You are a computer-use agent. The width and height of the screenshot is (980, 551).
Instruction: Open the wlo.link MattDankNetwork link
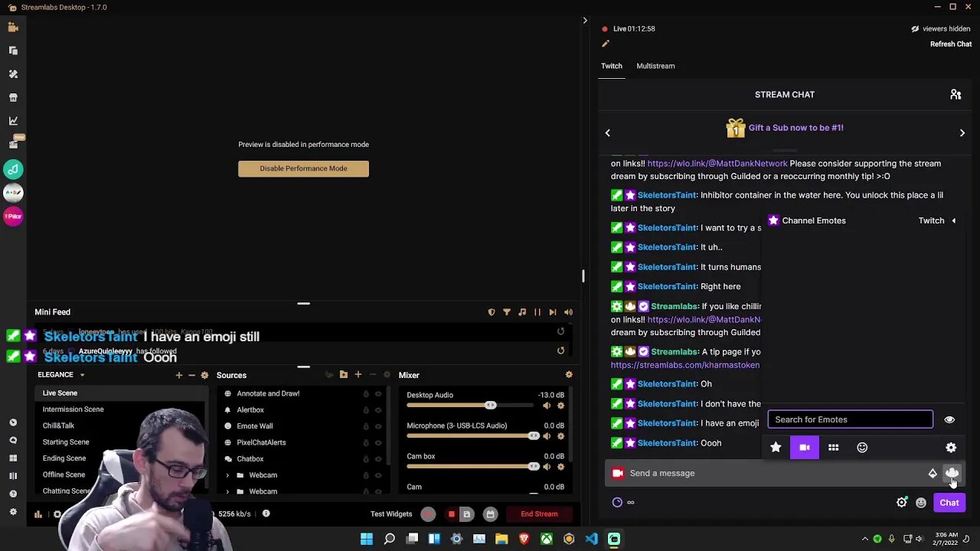[x=717, y=163]
